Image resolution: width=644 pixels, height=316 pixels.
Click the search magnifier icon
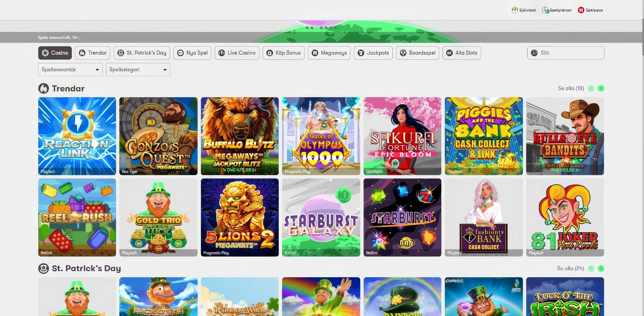point(534,53)
